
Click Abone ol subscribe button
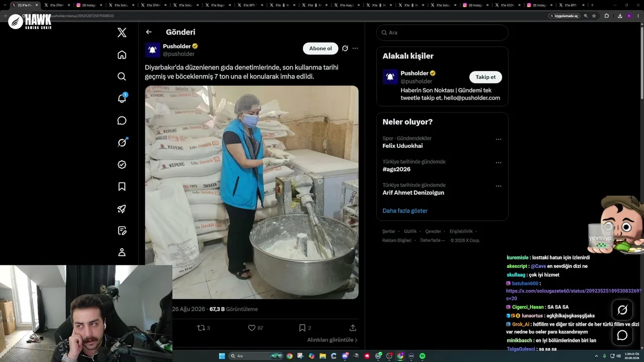(320, 48)
